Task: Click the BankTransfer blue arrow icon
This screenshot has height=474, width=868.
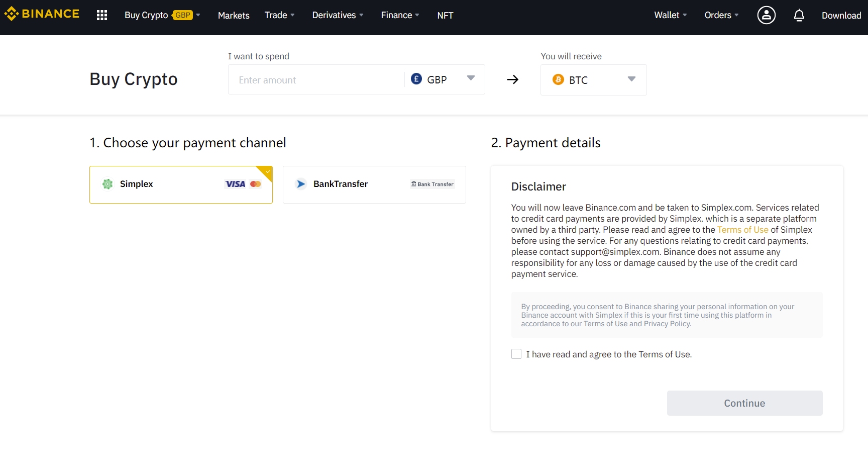Action: click(301, 184)
